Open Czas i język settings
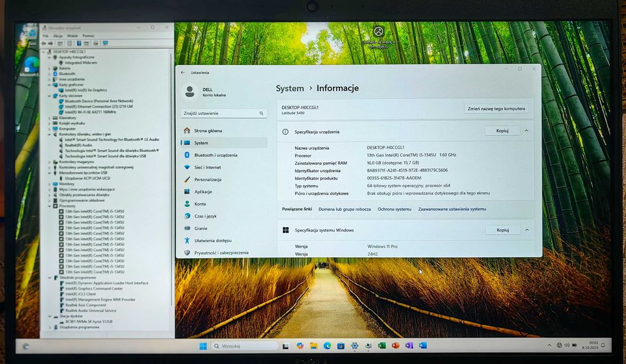Screen dimensions: 626x364 [x=223, y=216]
